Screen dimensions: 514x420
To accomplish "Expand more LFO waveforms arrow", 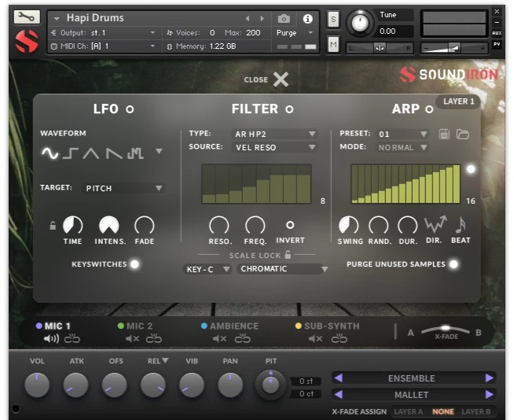I will click(x=159, y=151).
